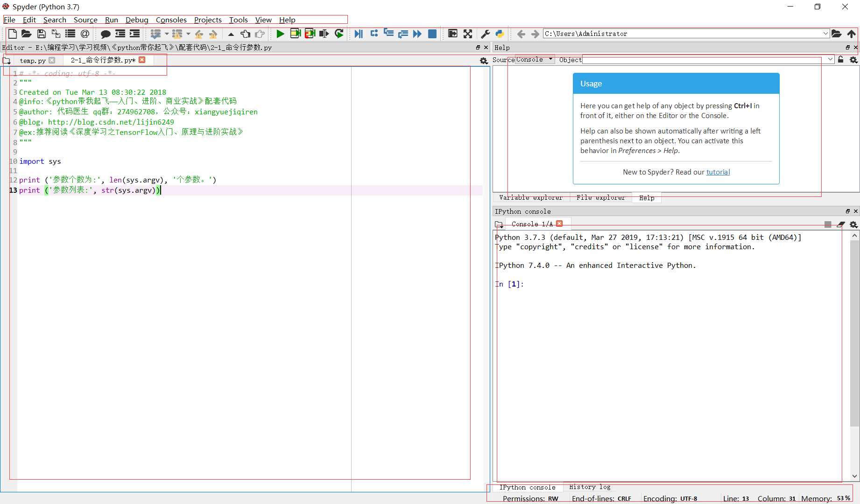Undock the IPython console pane
Screen dimensions: 860x504
point(848,211)
